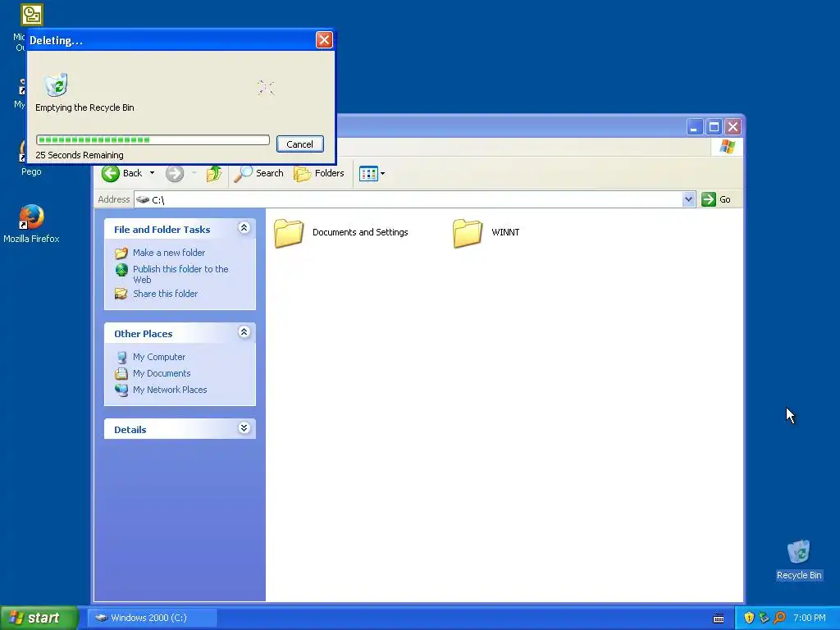
Task: Click the green Back arrow icon
Action: [x=111, y=173]
